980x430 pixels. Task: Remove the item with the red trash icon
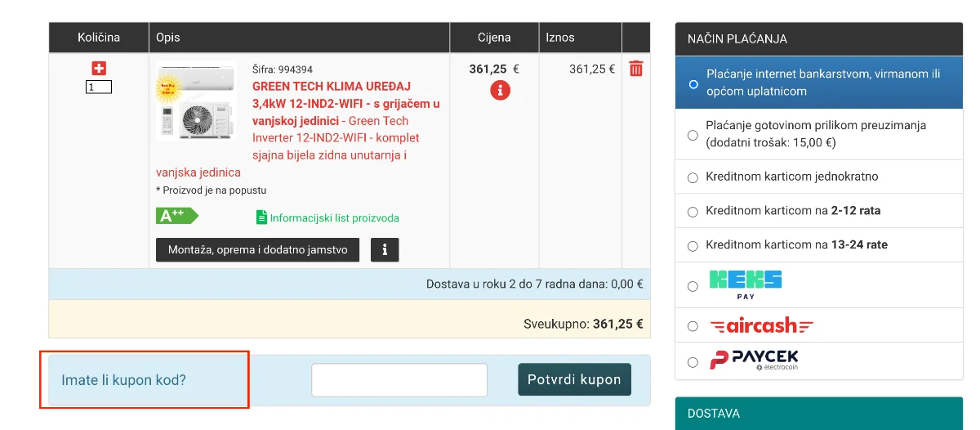pos(636,69)
